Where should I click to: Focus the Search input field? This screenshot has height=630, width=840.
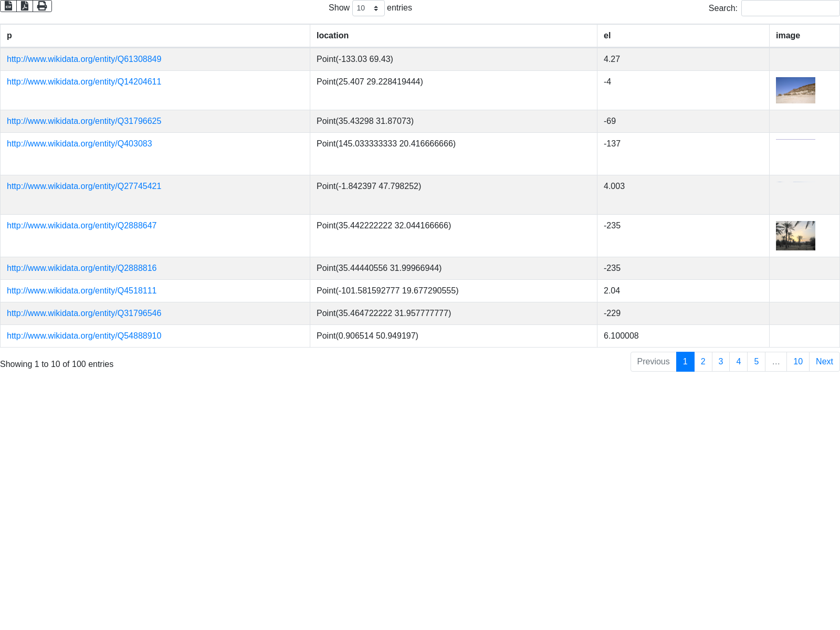790,8
